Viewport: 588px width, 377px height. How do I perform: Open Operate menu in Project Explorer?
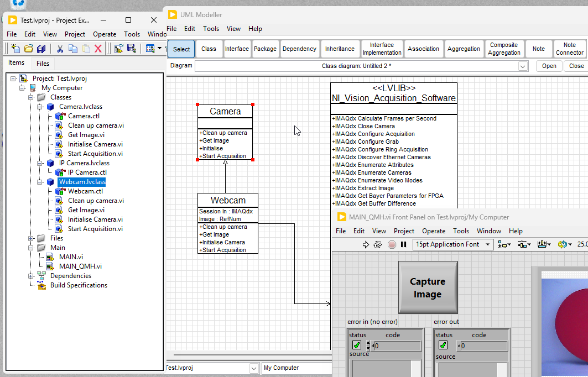click(x=105, y=34)
